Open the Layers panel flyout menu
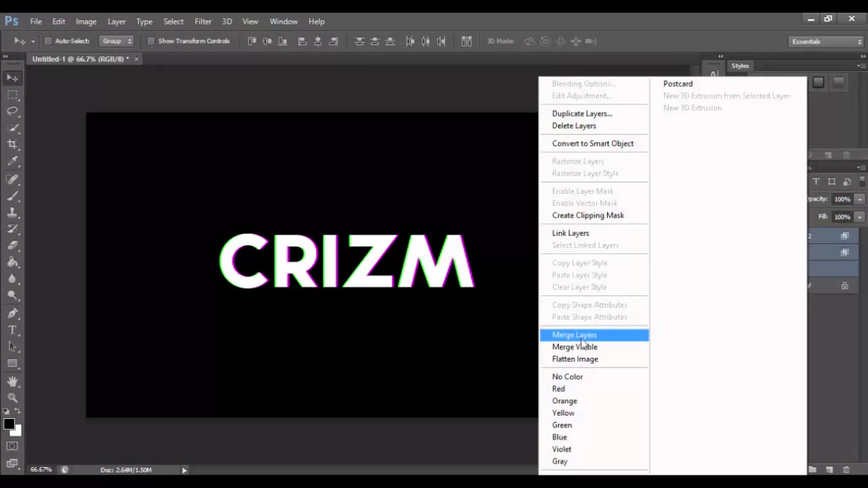Image resolution: width=868 pixels, height=488 pixels. pyautogui.click(x=861, y=167)
